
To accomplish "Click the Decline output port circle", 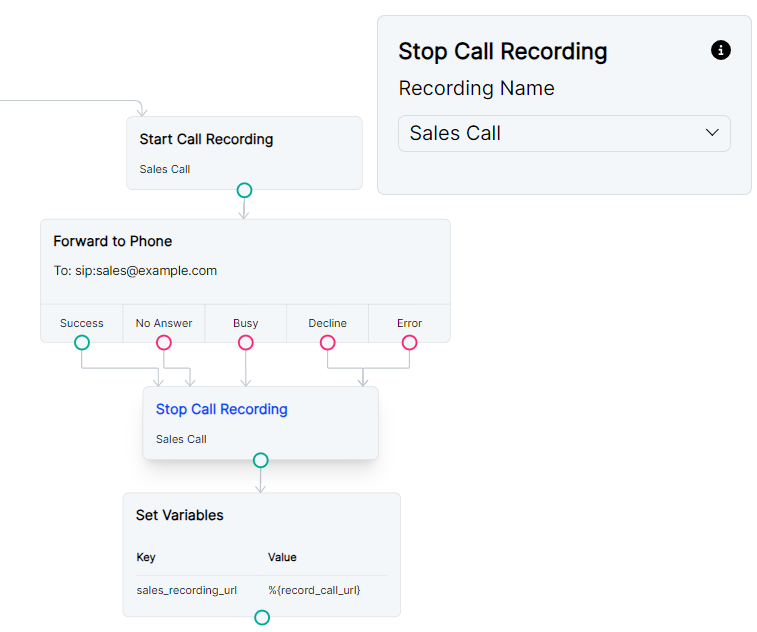I will (x=327, y=342).
